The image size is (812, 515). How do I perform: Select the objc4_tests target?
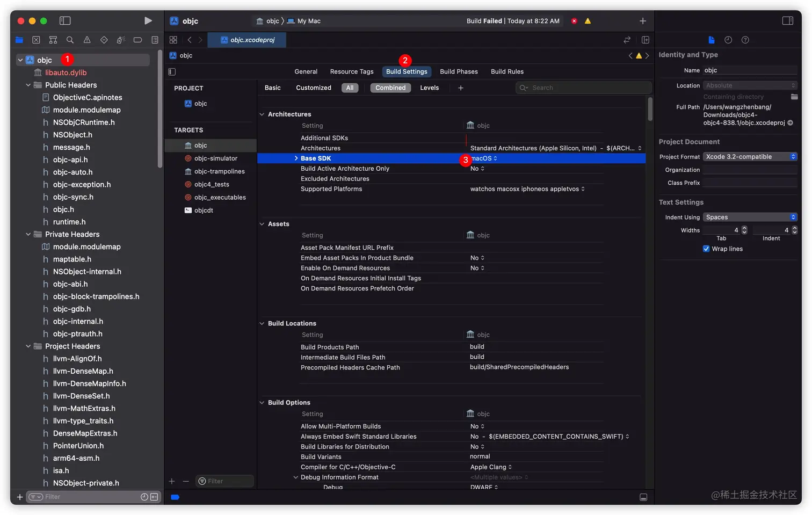211,184
